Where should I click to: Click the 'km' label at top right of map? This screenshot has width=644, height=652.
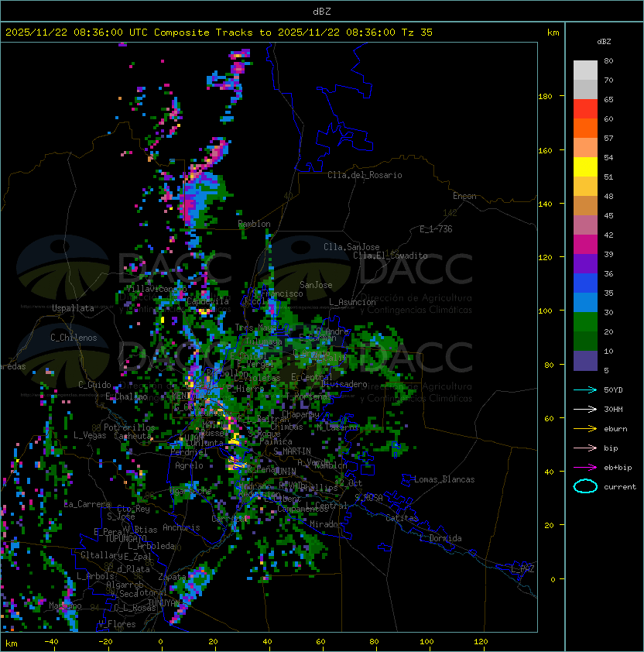click(x=553, y=33)
